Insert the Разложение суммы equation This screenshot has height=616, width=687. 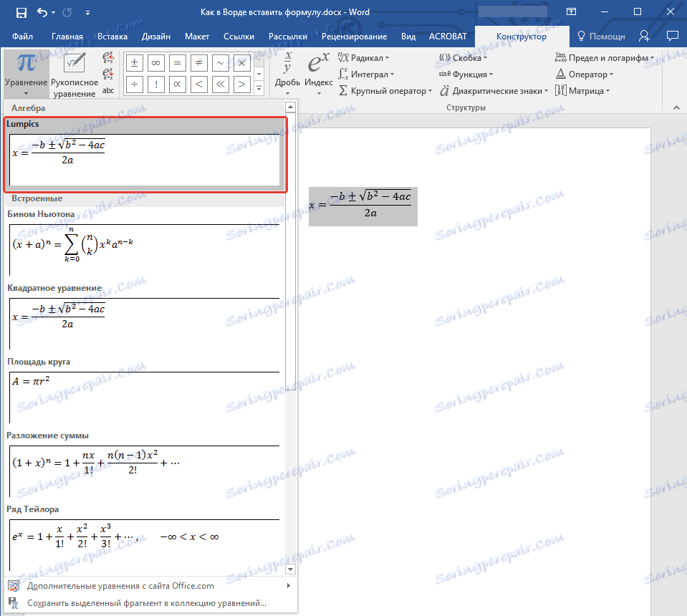144,464
